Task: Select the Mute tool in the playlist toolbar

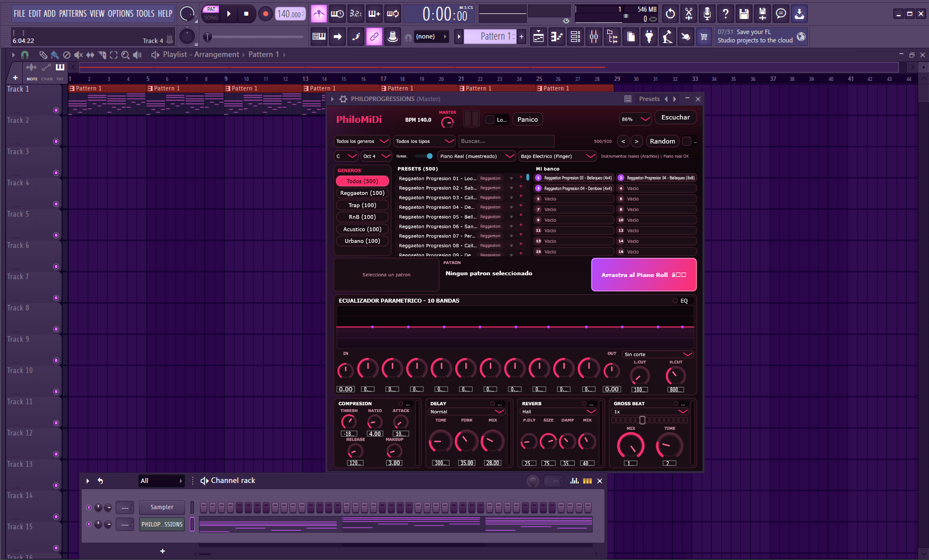Action: pos(79,55)
